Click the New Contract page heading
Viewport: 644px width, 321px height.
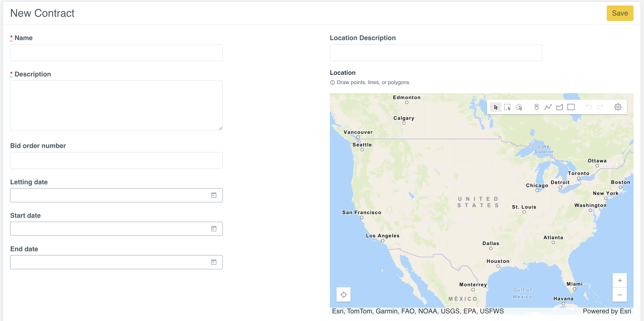pos(42,13)
